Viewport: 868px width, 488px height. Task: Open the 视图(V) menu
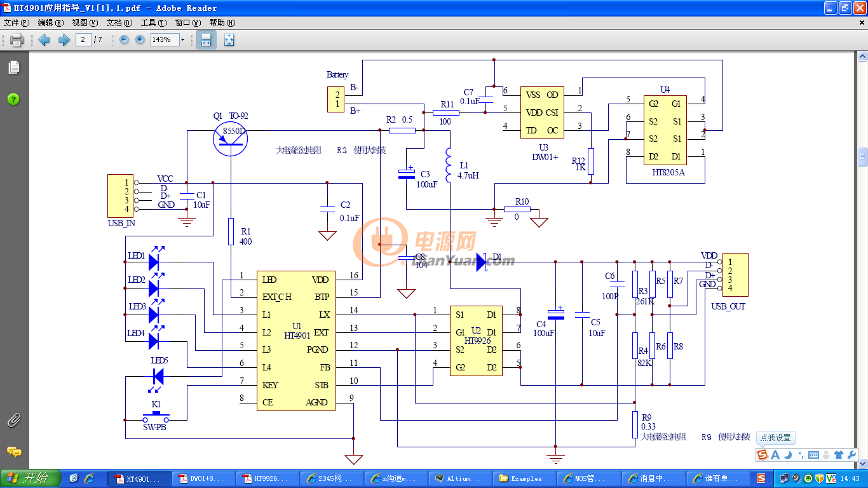85,22
